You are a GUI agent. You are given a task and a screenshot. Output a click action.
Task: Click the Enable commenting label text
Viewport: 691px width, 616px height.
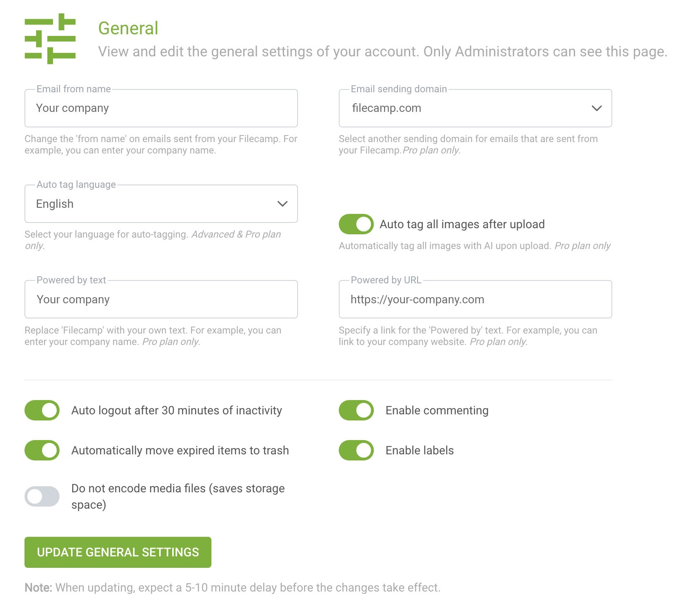pyautogui.click(x=437, y=410)
